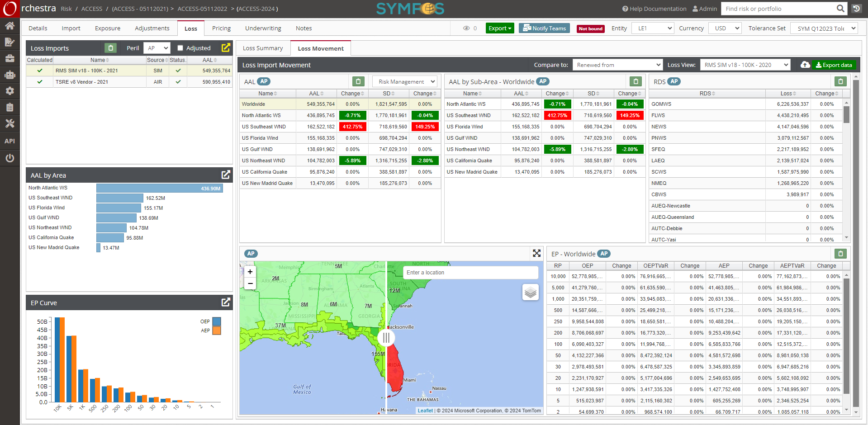Switch to the Loss Summary tab
Image resolution: width=868 pixels, height=425 pixels.
pyautogui.click(x=262, y=48)
